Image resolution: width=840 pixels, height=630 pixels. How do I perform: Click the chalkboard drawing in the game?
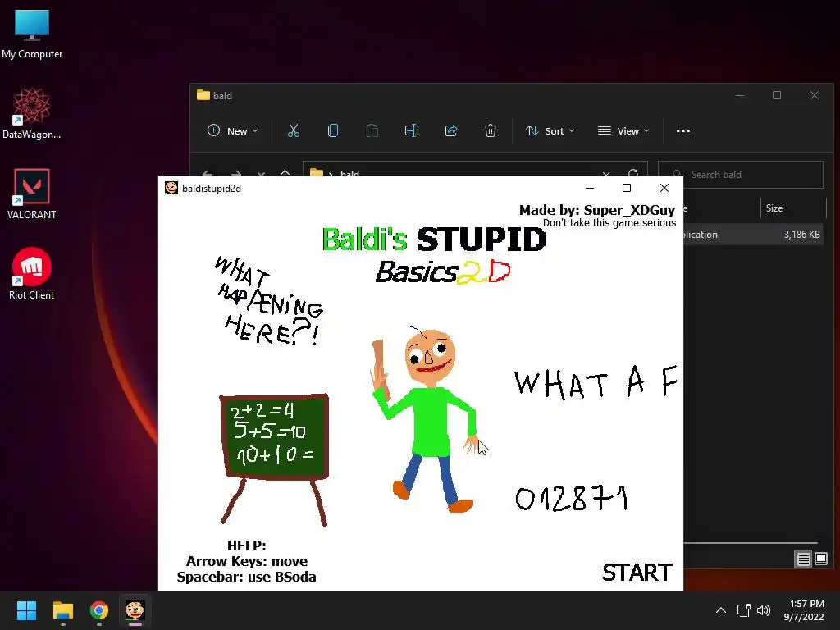click(x=274, y=459)
